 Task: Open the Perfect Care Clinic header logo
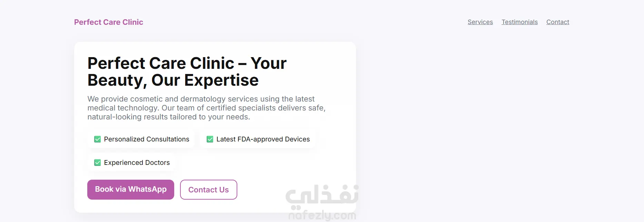click(108, 22)
